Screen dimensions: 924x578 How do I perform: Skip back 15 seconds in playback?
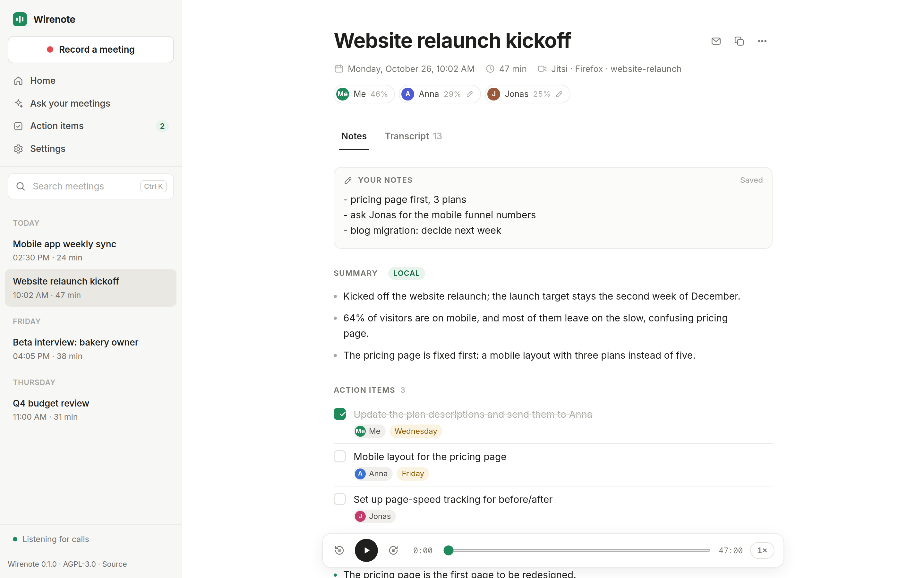tap(339, 550)
